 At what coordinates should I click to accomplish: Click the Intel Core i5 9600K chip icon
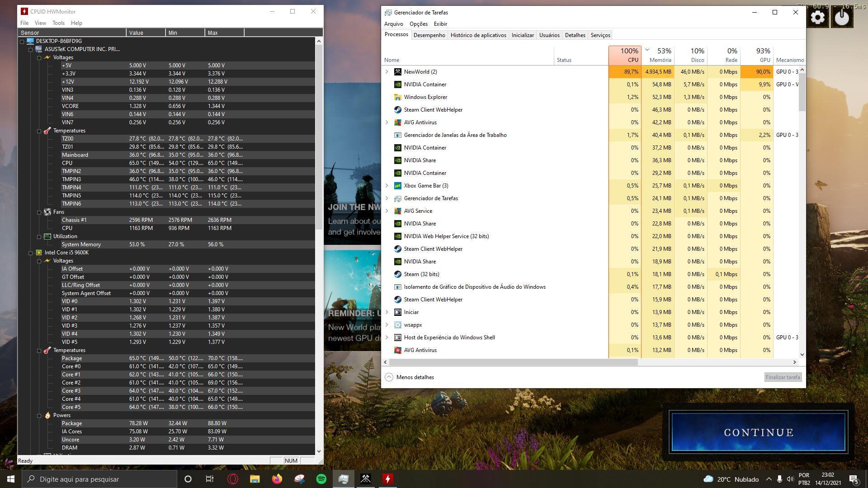coord(39,253)
